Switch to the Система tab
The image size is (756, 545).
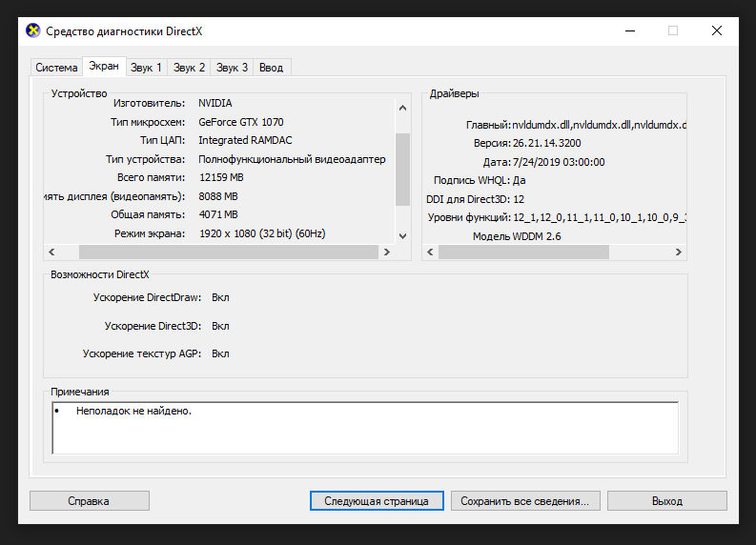56,68
